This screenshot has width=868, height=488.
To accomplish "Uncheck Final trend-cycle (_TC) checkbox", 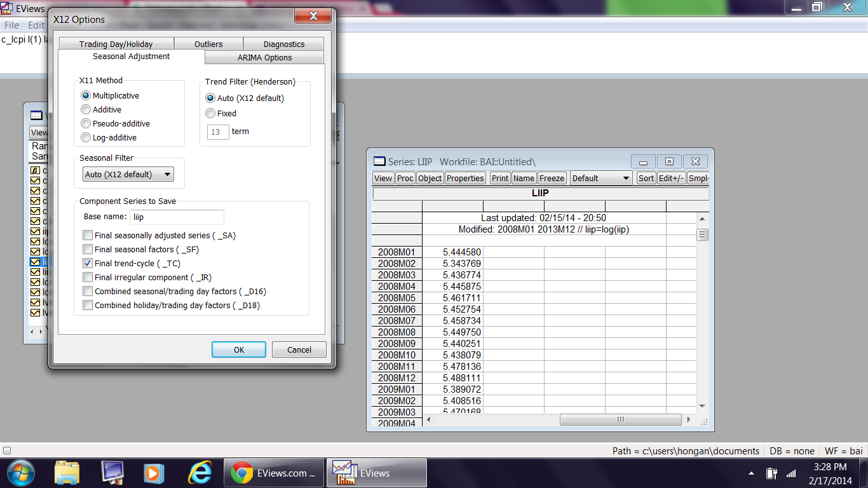I will (88, 264).
